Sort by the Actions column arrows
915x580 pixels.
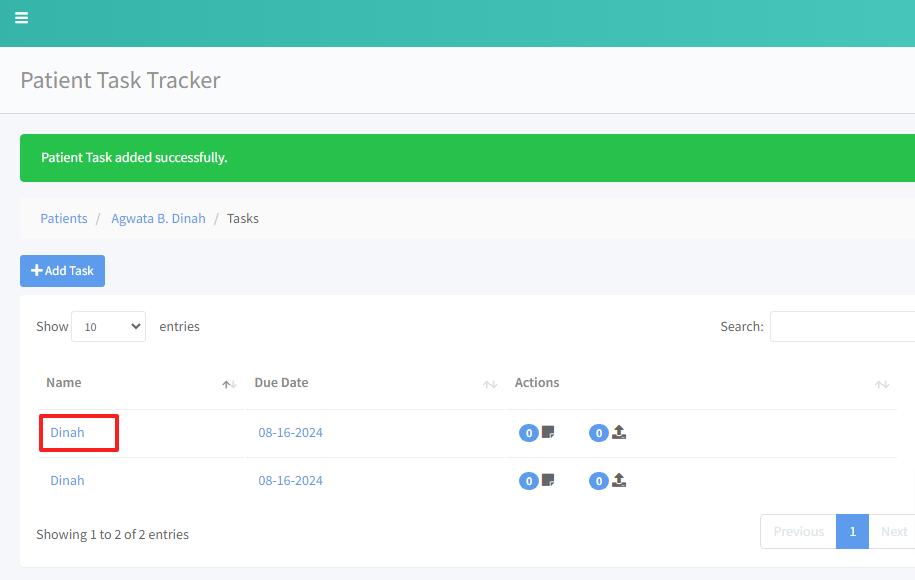pyautogui.click(x=882, y=384)
